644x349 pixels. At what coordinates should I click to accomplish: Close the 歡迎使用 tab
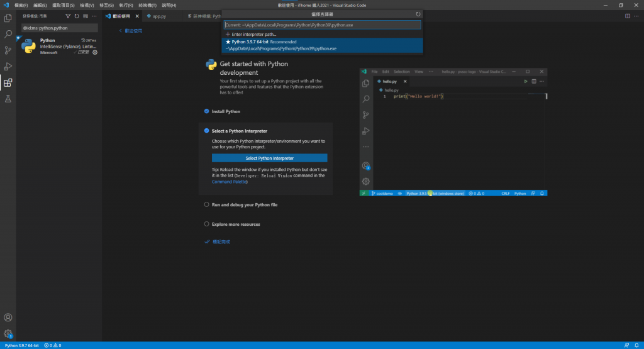pos(137,16)
